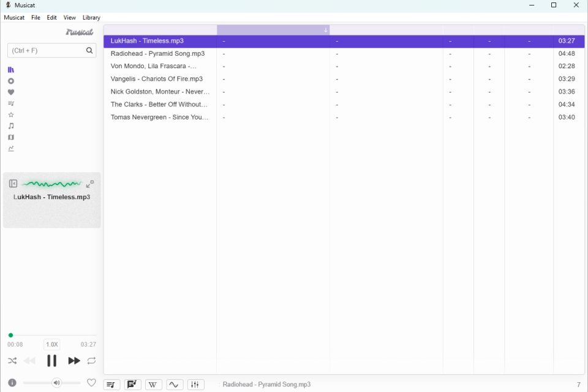Toggle repeat mode

pyautogui.click(x=91, y=361)
